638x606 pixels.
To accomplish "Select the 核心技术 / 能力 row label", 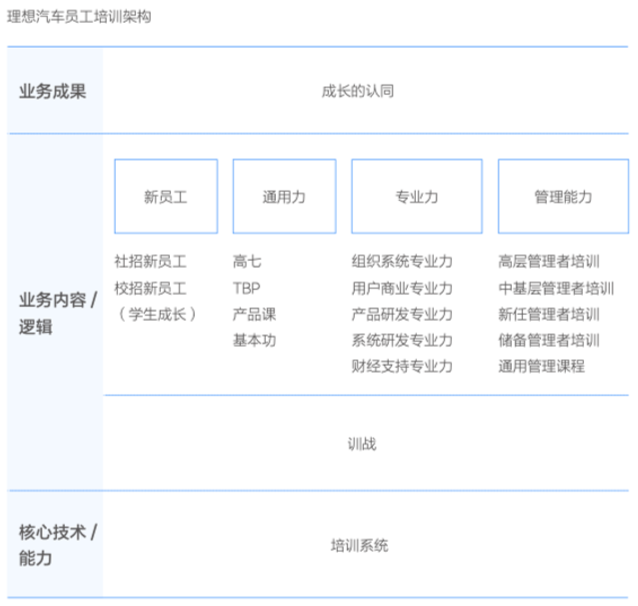I will click(58, 545).
